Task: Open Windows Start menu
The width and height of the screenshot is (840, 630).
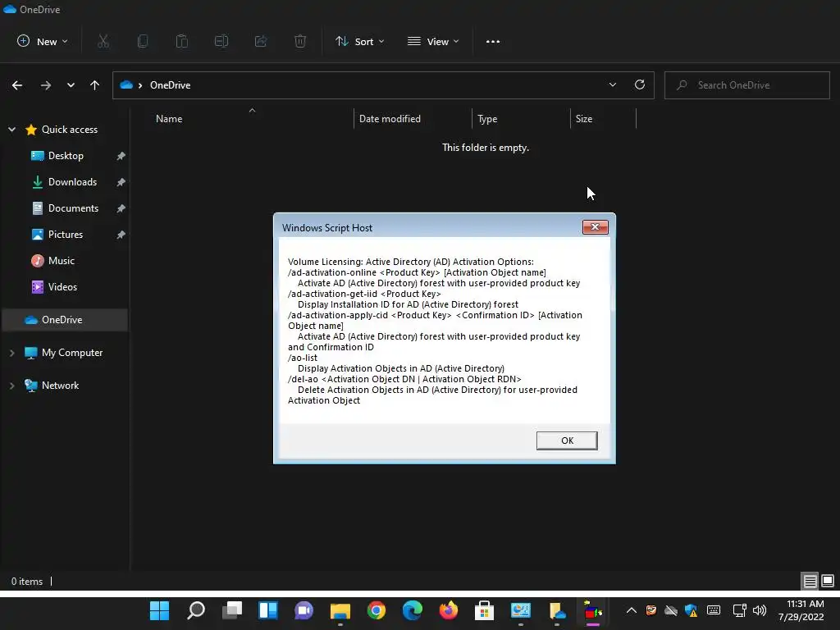Action: (159, 610)
